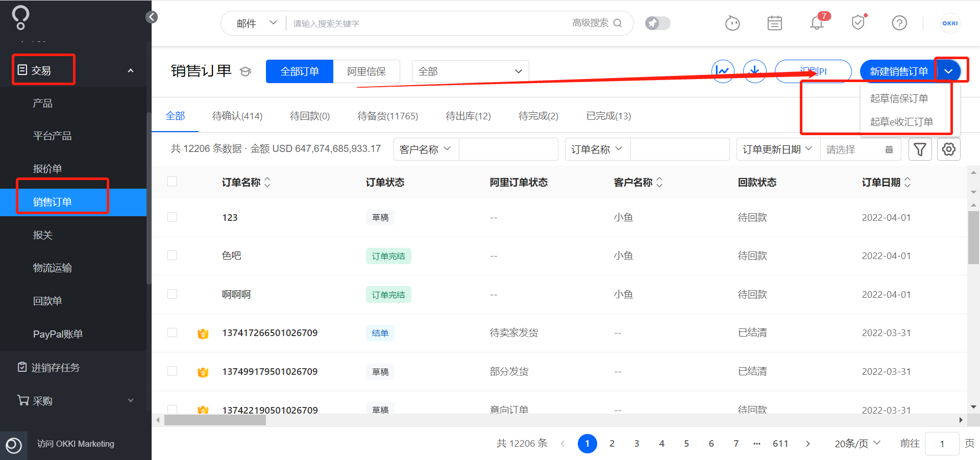The height and width of the screenshot is (460, 980).
Task: Click Alibaba badge icon for order 137499179501026709
Action: pos(203,372)
